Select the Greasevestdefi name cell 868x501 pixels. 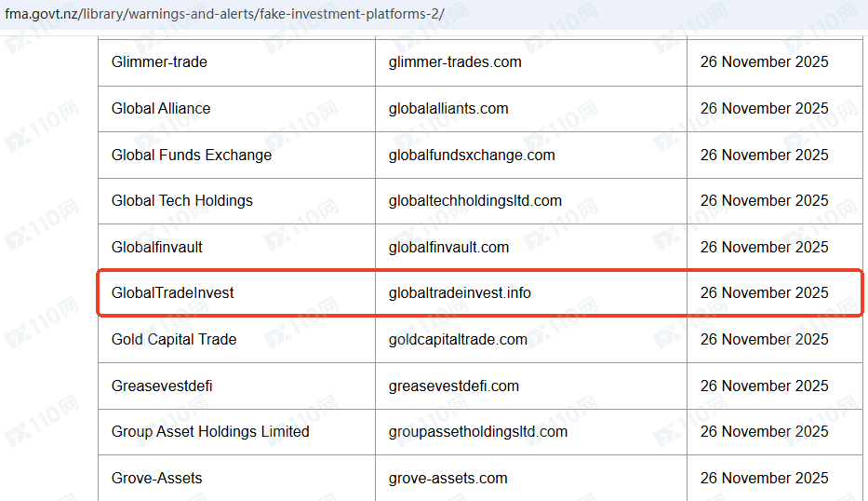162,386
